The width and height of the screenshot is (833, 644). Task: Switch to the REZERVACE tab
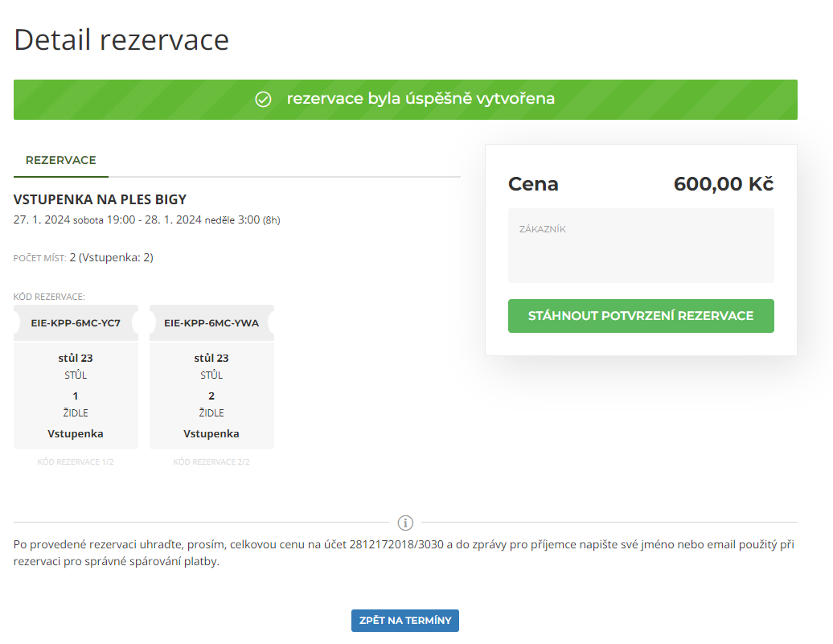(x=61, y=161)
